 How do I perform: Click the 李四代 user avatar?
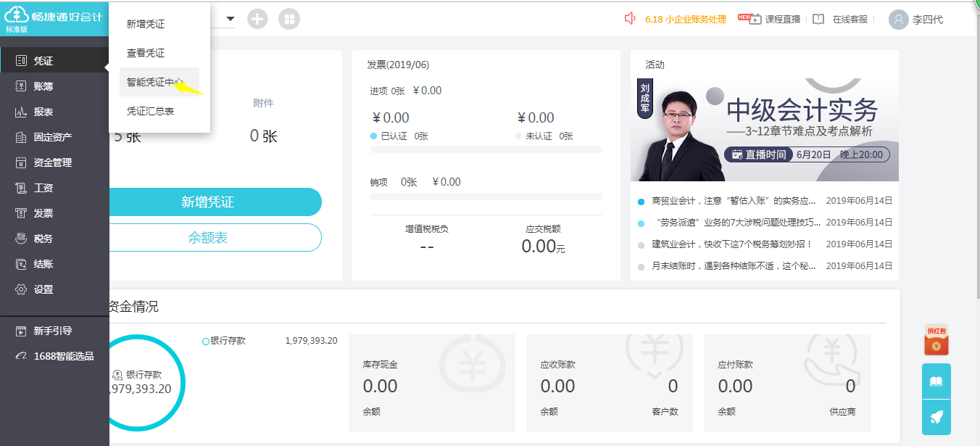[x=899, y=20]
